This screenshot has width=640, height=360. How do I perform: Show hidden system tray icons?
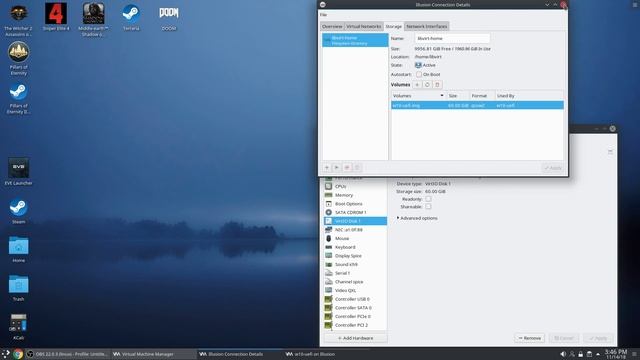point(598,354)
